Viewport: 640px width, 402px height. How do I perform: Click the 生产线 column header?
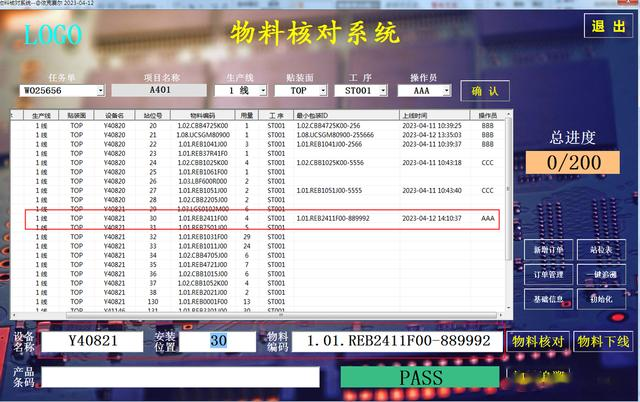pos(41,115)
